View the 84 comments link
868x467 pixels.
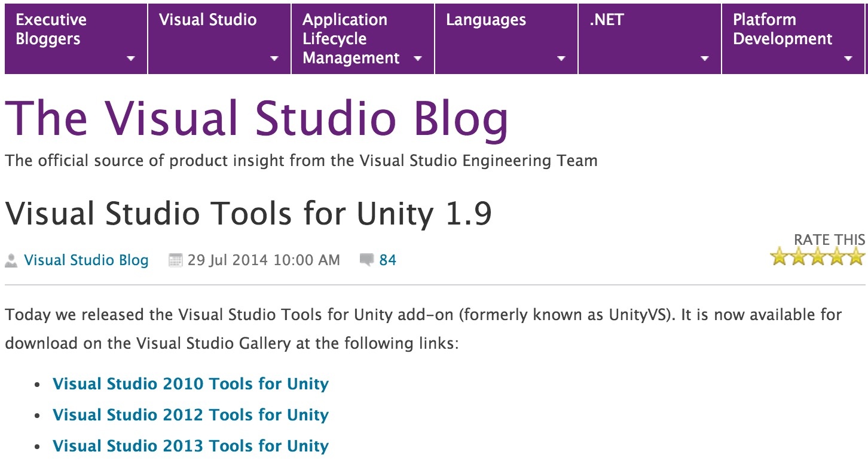(388, 260)
